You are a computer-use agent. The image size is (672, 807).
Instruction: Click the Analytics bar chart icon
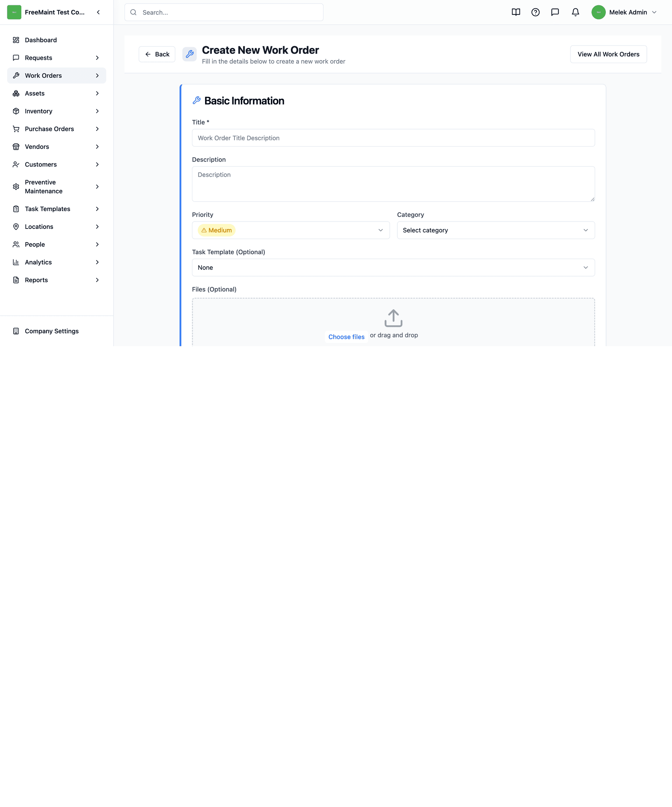(x=16, y=262)
